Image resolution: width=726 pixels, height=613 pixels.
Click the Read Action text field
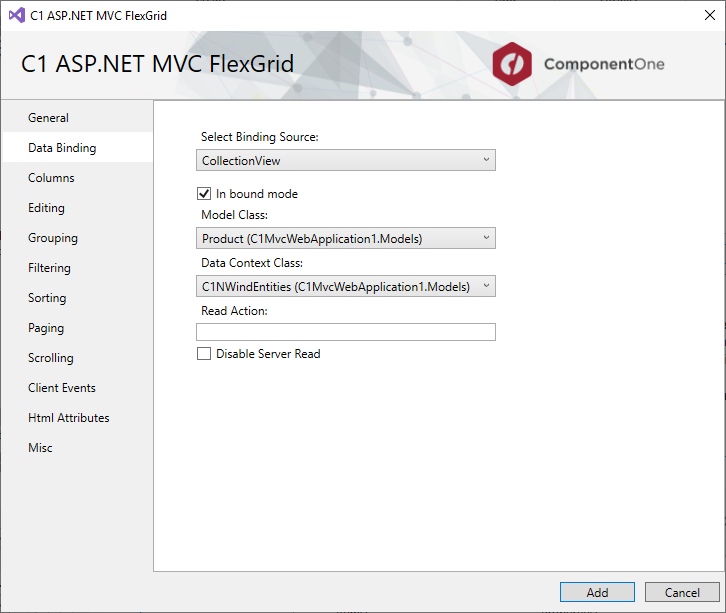pos(345,332)
